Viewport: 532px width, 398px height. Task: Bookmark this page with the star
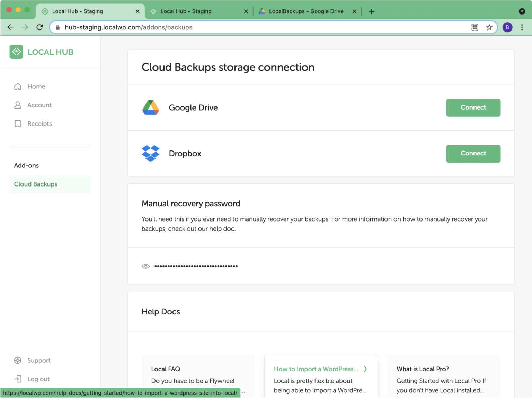[x=489, y=27]
